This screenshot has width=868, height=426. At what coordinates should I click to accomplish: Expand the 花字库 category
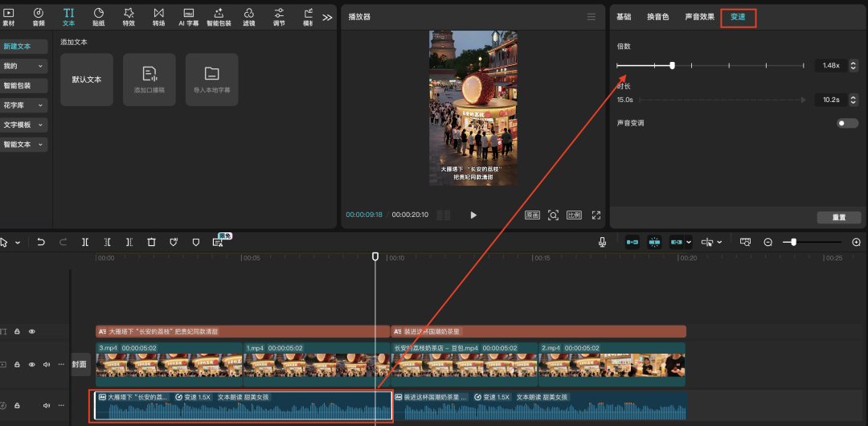[24, 105]
